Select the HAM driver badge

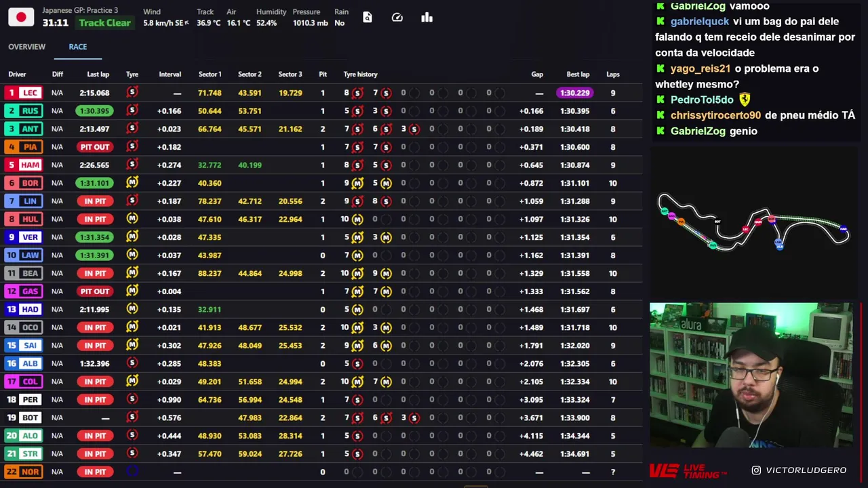24,165
